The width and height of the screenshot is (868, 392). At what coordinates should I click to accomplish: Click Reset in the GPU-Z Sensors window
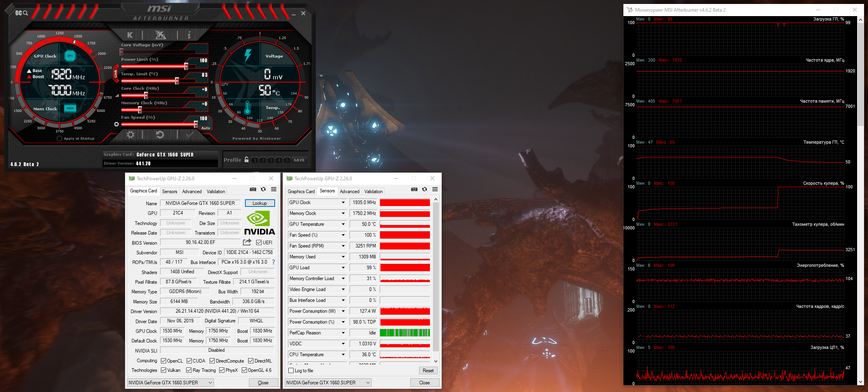coord(428,371)
